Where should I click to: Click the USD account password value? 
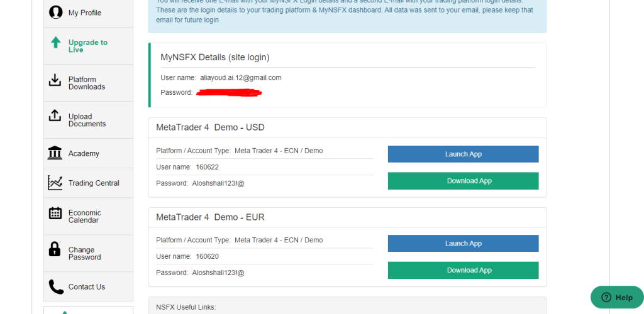point(218,183)
